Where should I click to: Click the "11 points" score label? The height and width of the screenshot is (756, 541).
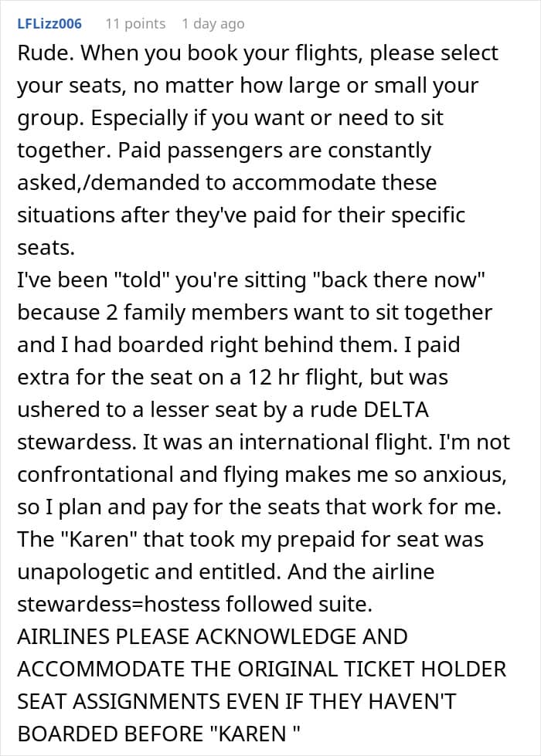135,23
